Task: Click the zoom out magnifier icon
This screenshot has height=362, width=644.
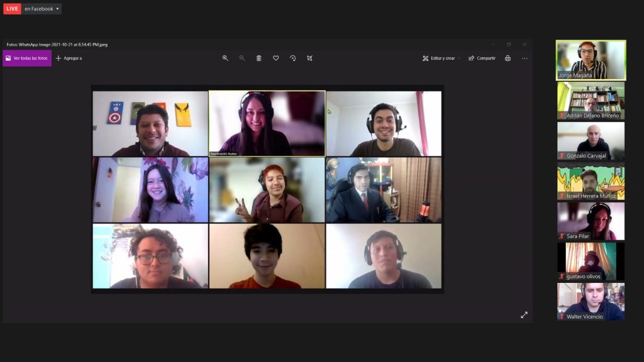Action: (242, 58)
